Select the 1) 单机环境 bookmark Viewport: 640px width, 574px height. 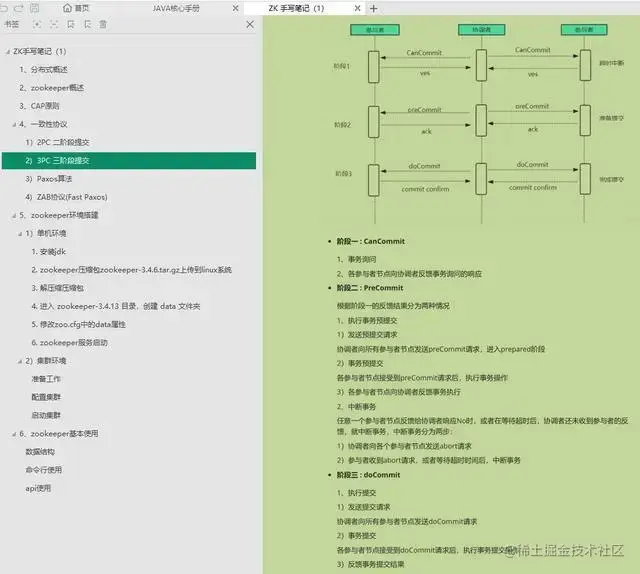click(46, 234)
